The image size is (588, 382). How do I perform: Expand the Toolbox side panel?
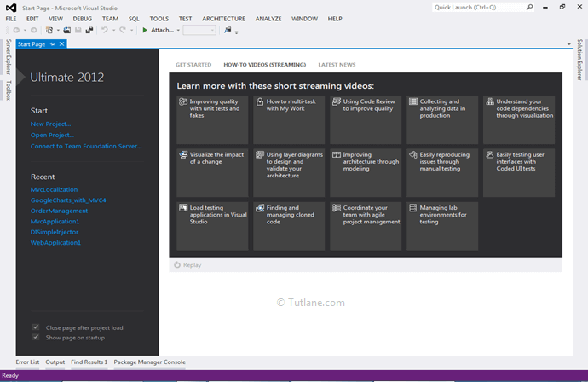tap(9, 90)
